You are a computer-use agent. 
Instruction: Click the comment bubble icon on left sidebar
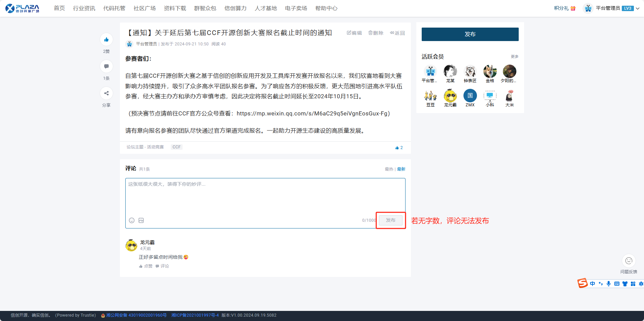(x=106, y=67)
